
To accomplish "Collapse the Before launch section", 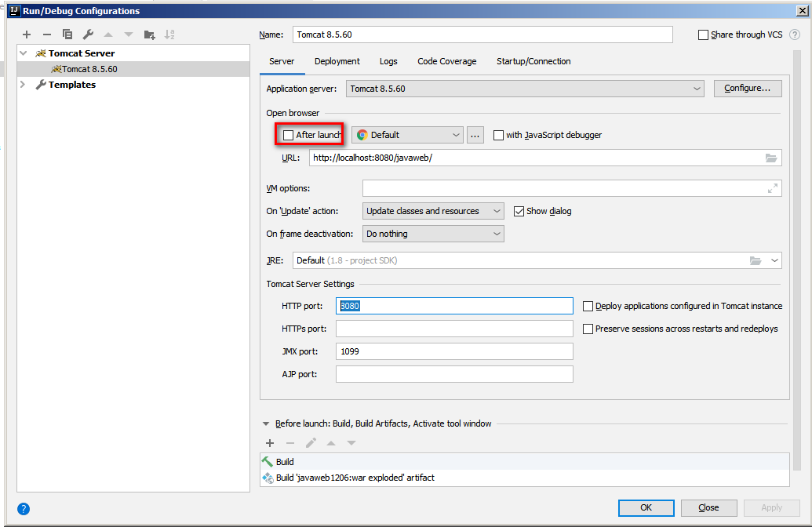I will point(266,424).
